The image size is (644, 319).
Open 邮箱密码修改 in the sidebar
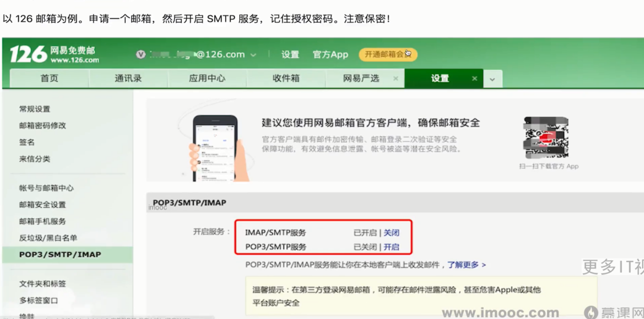[42, 125]
